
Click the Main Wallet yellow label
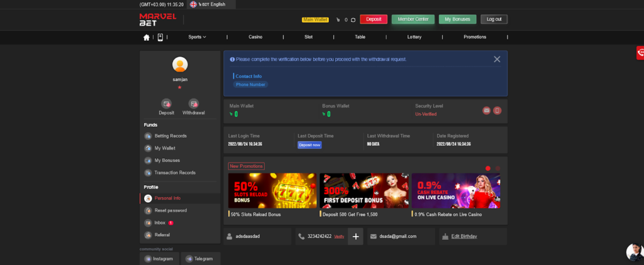click(316, 19)
